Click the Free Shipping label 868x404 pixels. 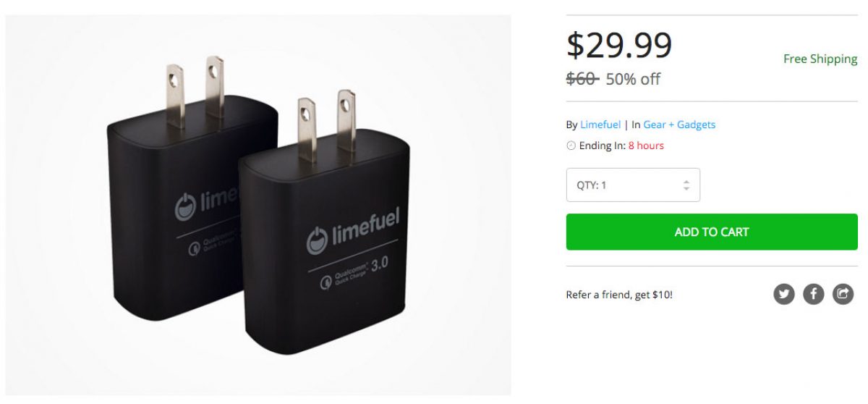pos(820,59)
